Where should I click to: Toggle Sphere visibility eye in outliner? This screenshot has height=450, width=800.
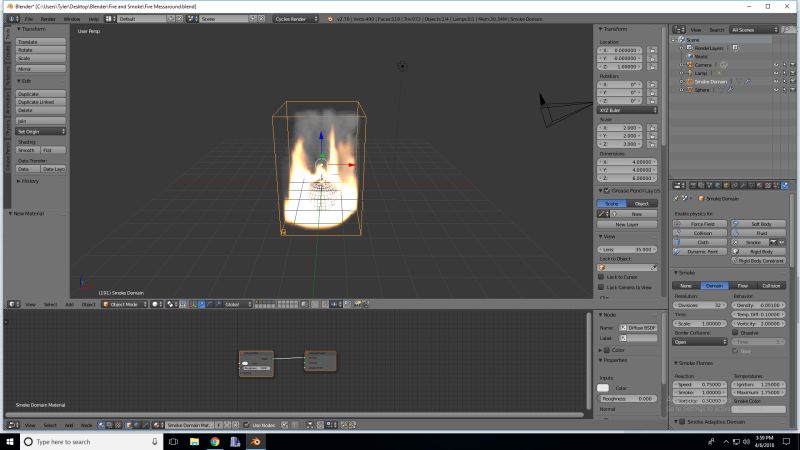[776, 90]
